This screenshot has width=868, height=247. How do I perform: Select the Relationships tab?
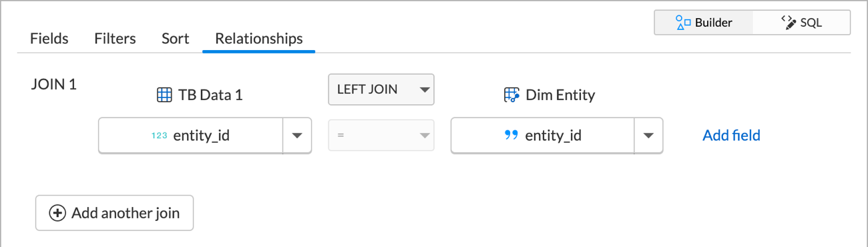[x=259, y=39]
